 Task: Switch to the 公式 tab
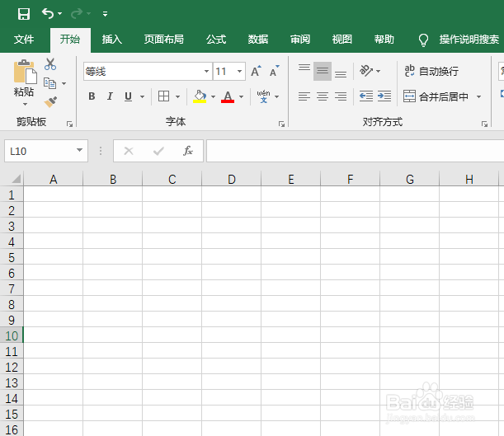(x=216, y=40)
